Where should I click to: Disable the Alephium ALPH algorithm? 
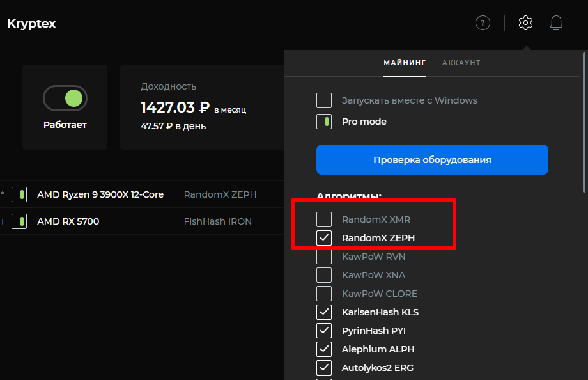pyautogui.click(x=324, y=349)
